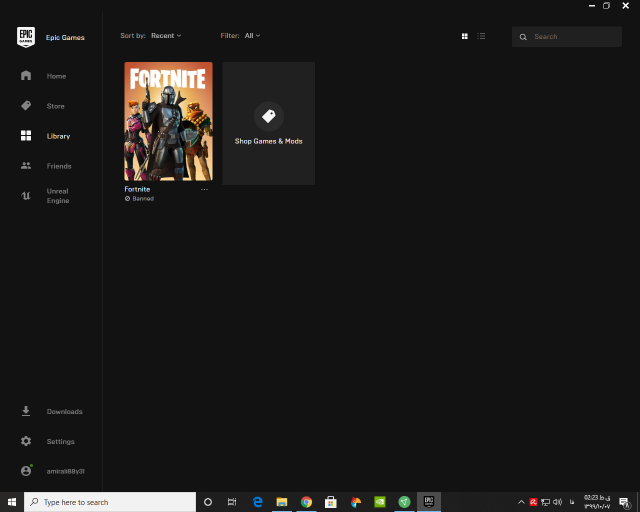640x512 pixels.
Task: Open Microsoft Store from taskbar
Action: click(x=331, y=502)
